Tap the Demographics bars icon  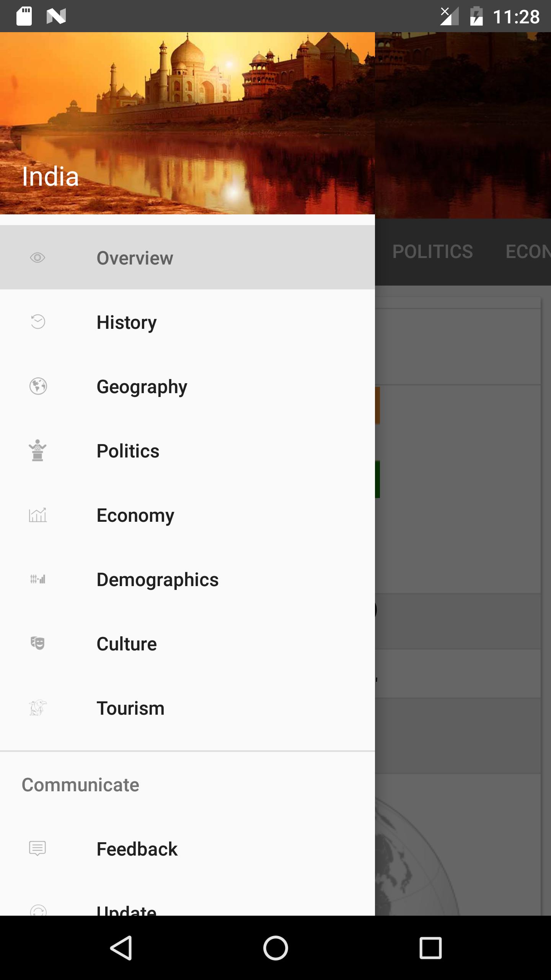point(37,579)
